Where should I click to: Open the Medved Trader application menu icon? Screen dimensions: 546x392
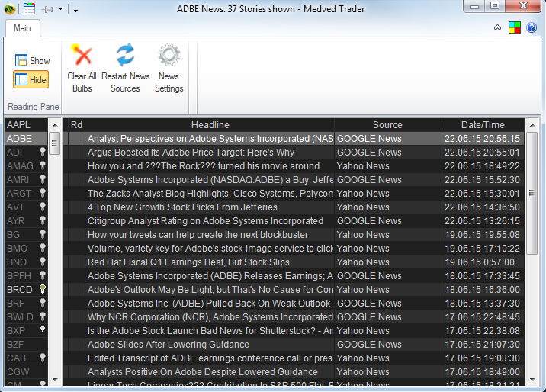9,9
